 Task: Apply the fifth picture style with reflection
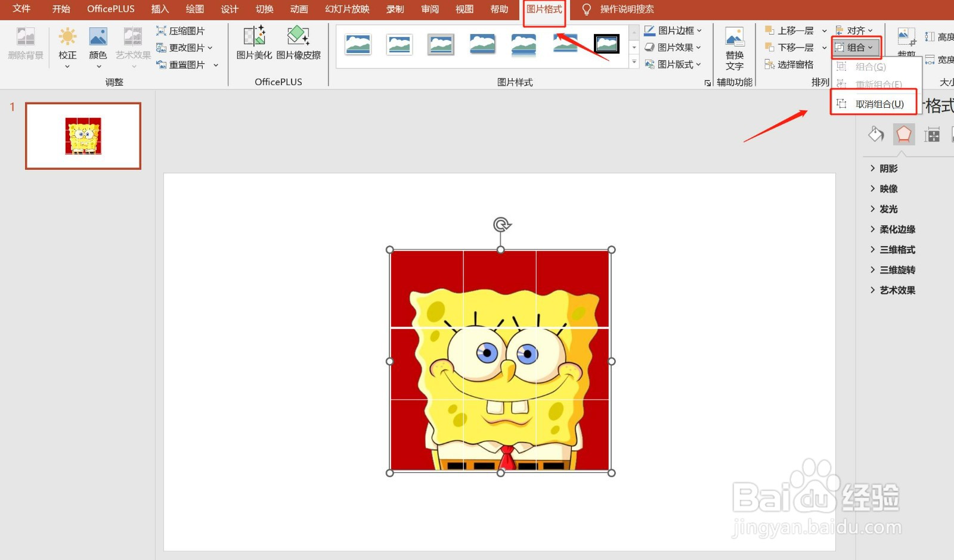point(524,44)
